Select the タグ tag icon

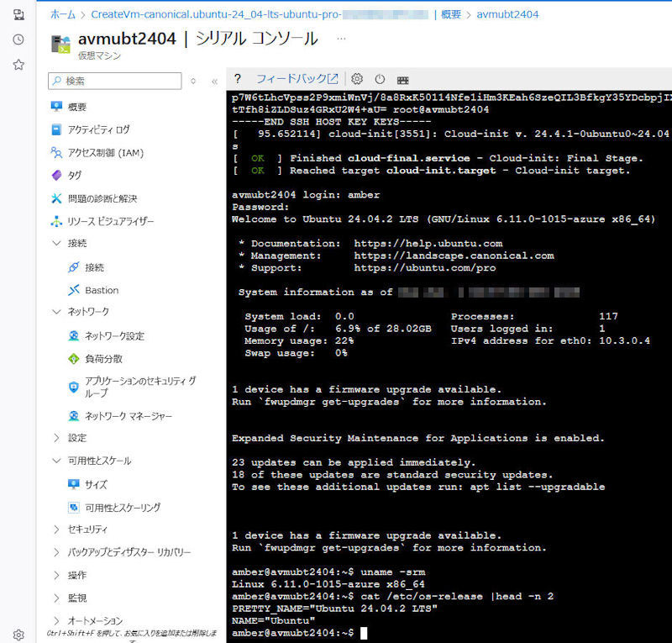pyautogui.click(x=56, y=175)
